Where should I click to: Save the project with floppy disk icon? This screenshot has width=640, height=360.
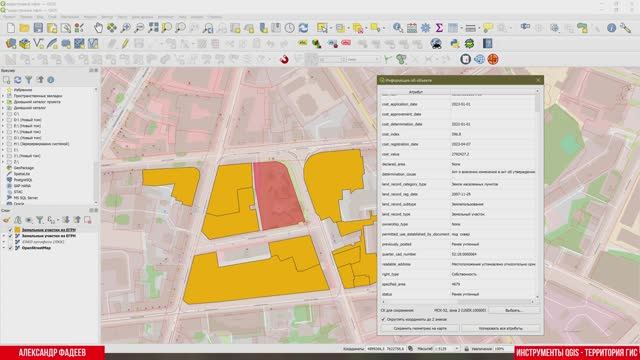point(38,28)
